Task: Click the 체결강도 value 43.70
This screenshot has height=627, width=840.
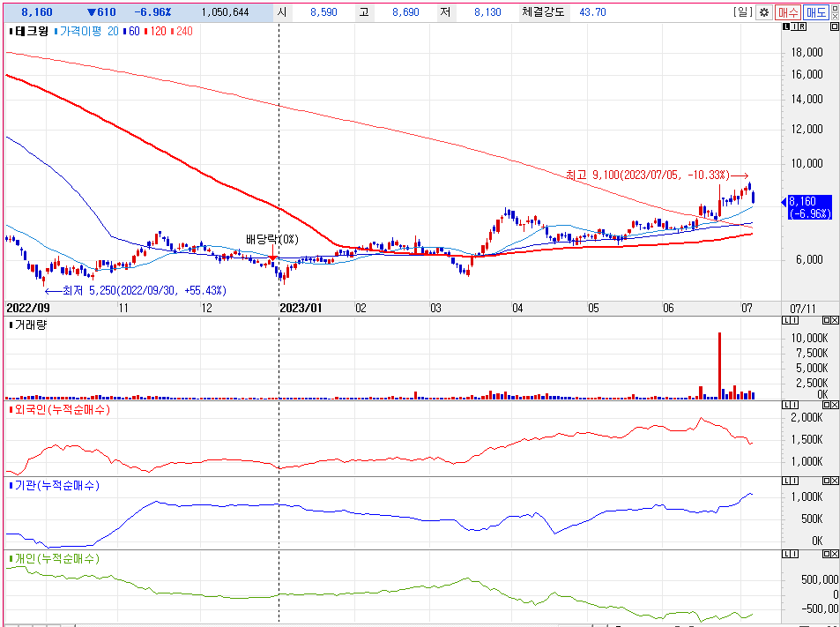Action: 592,11
